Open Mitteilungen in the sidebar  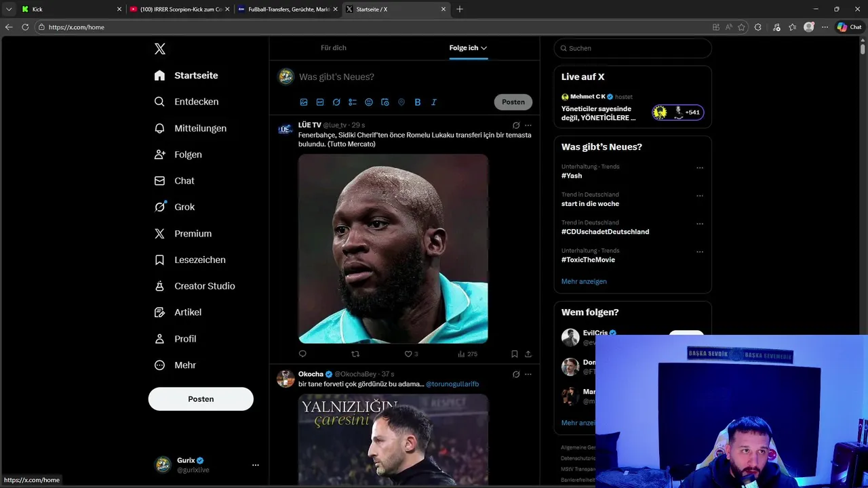click(191, 128)
